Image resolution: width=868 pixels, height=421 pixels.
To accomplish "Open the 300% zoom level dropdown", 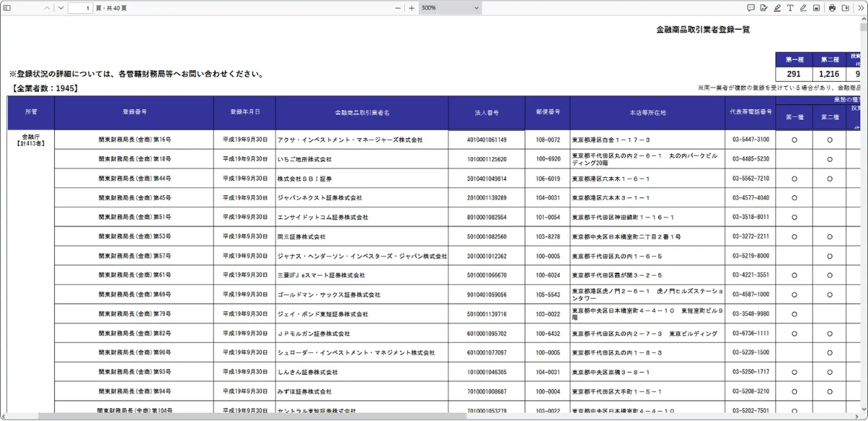I will pyautogui.click(x=450, y=8).
